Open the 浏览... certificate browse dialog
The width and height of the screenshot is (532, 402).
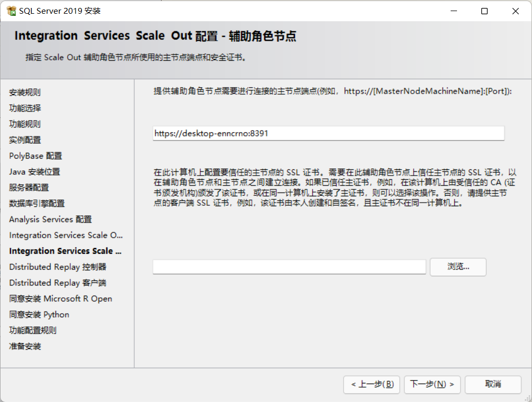458,267
